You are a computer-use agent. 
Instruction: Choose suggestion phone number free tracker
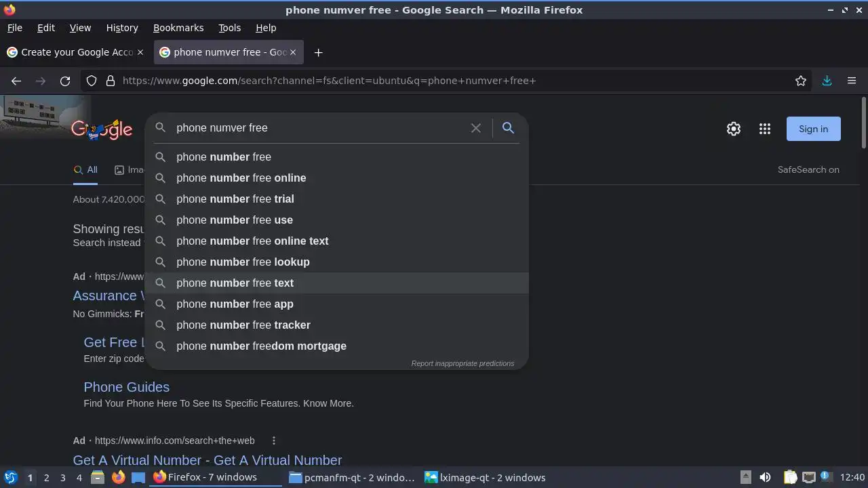[x=337, y=325]
